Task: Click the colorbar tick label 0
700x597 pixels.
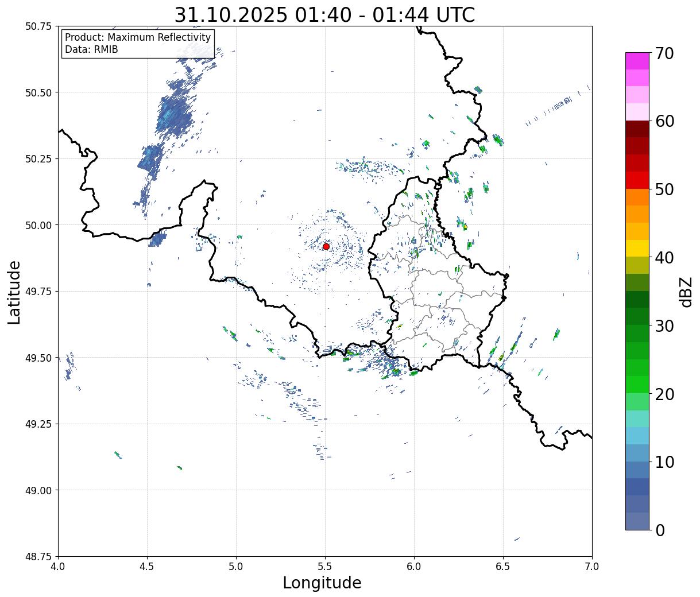Action: click(660, 530)
